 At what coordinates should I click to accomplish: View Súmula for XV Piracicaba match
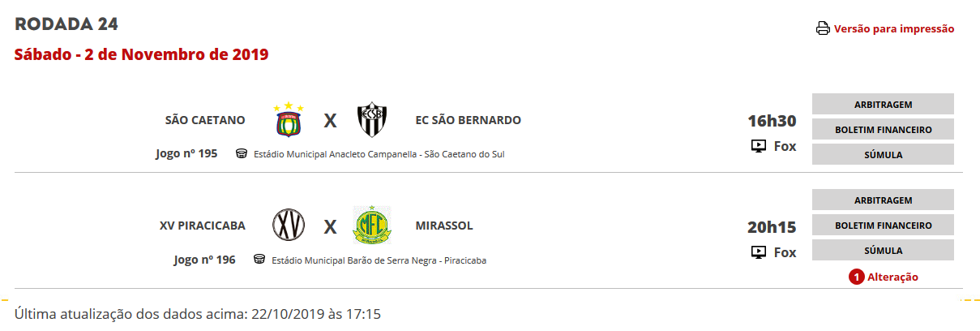click(x=883, y=251)
